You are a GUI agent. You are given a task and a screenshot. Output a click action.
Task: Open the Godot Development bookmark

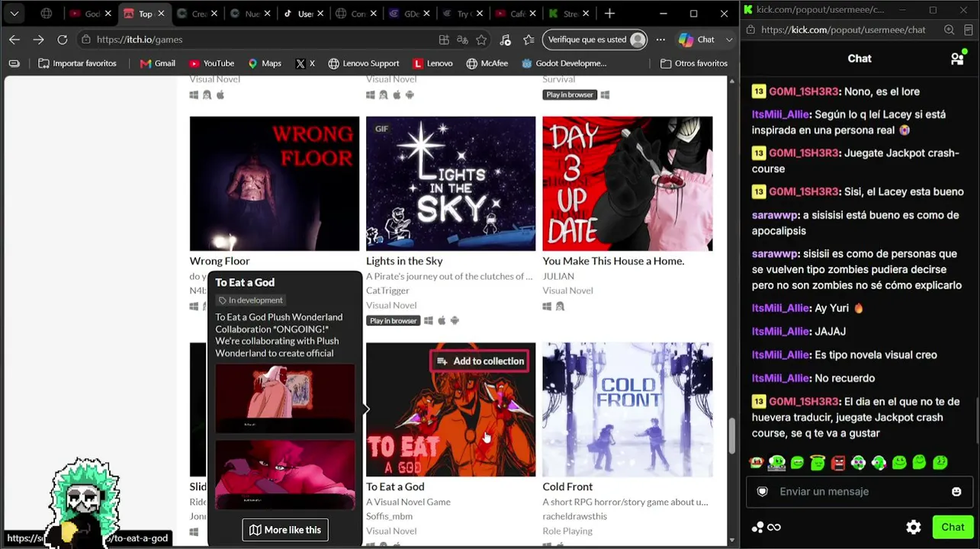point(564,63)
